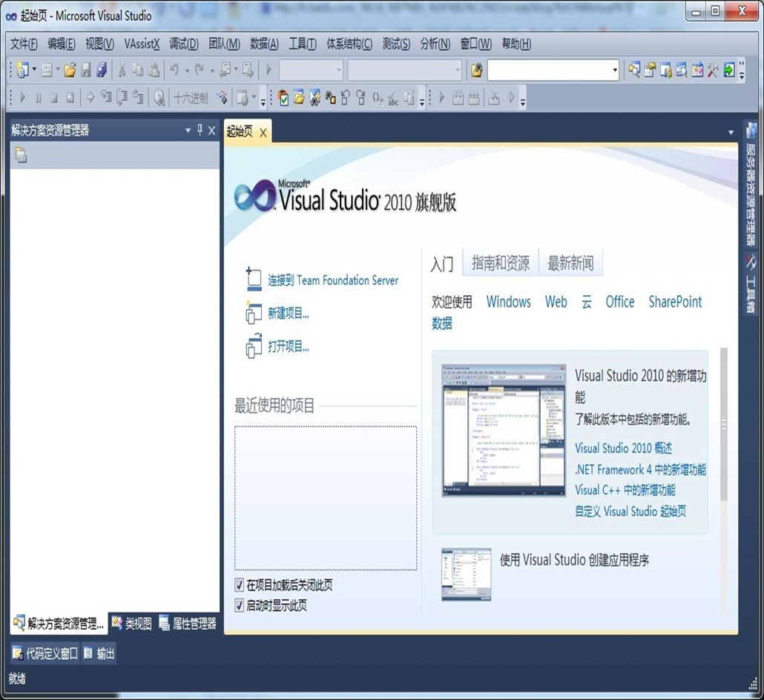
Task: Pin the Solution Explorer panel
Action: pos(200,130)
